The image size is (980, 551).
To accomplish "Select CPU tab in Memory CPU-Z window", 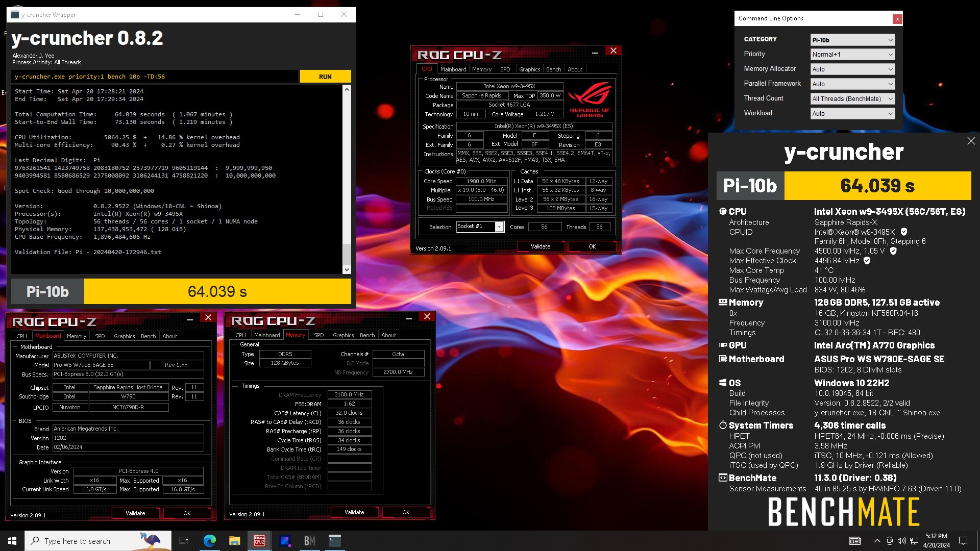I will click(x=240, y=335).
